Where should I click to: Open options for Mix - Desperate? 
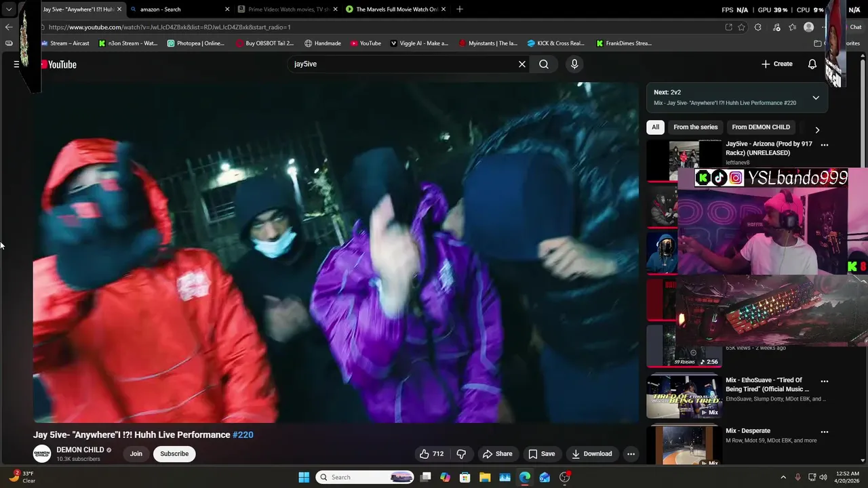pos(825,432)
